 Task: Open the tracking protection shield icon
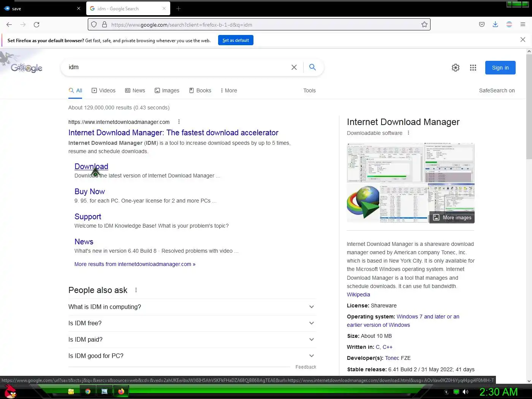[x=94, y=25]
